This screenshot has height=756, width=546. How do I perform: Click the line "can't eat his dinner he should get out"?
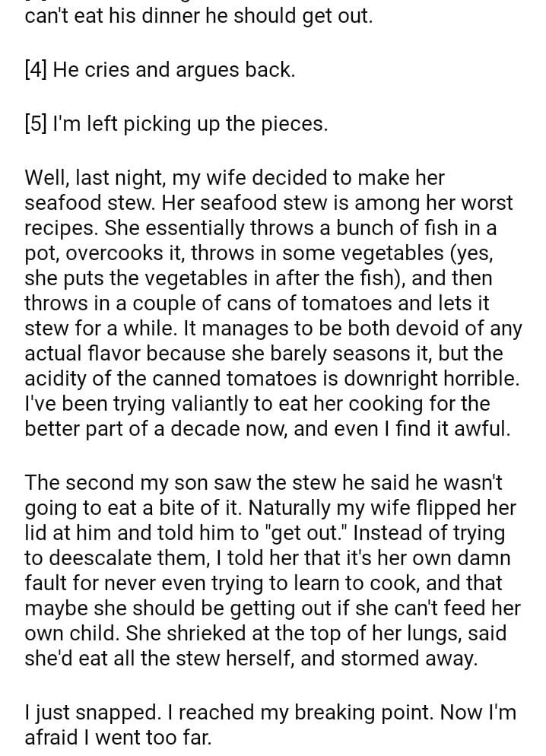[198, 16]
